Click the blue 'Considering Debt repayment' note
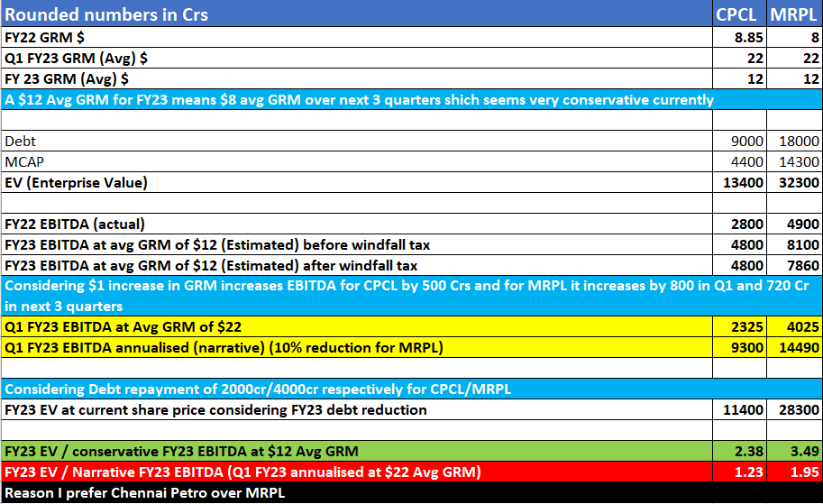Screen dimensions: 823x504 coord(411,389)
